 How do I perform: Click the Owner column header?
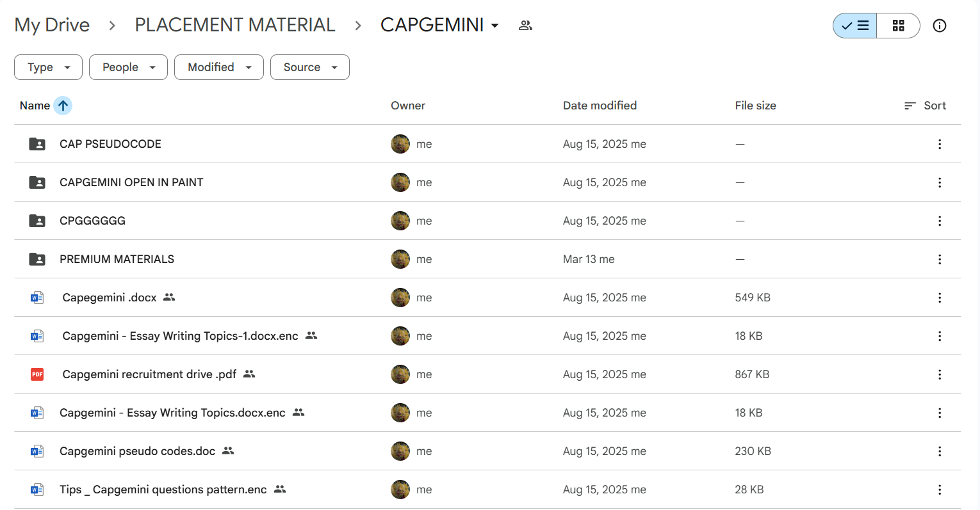click(x=408, y=106)
